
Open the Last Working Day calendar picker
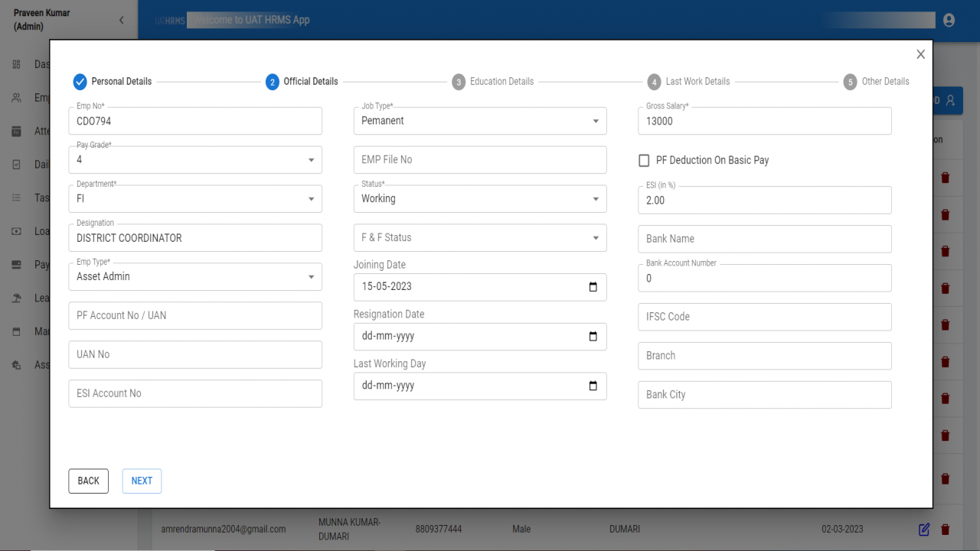[593, 386]
